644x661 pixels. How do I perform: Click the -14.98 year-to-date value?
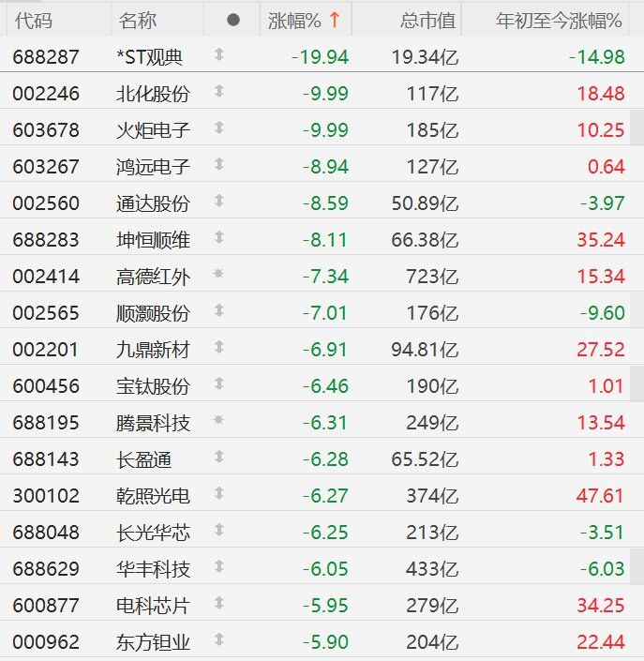[597, 57]
